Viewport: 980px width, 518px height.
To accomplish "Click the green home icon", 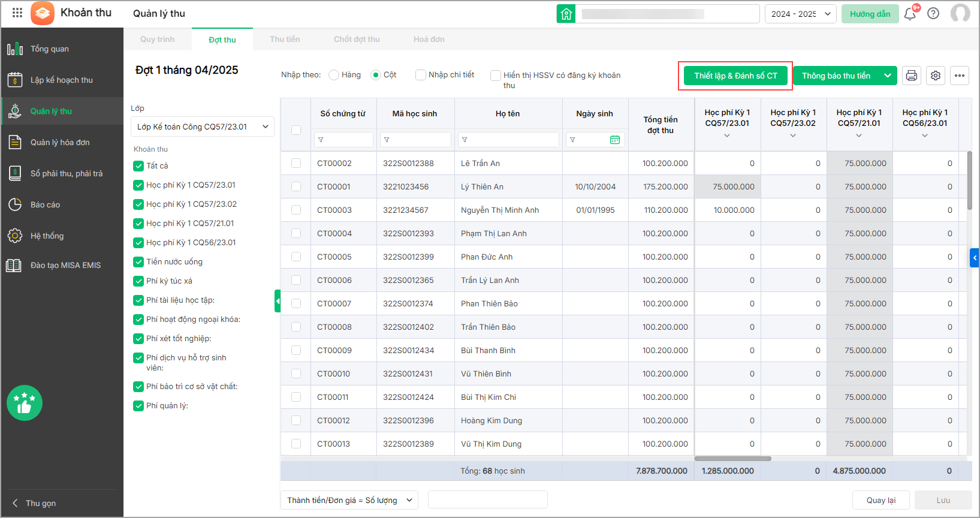I will (566, 14).
